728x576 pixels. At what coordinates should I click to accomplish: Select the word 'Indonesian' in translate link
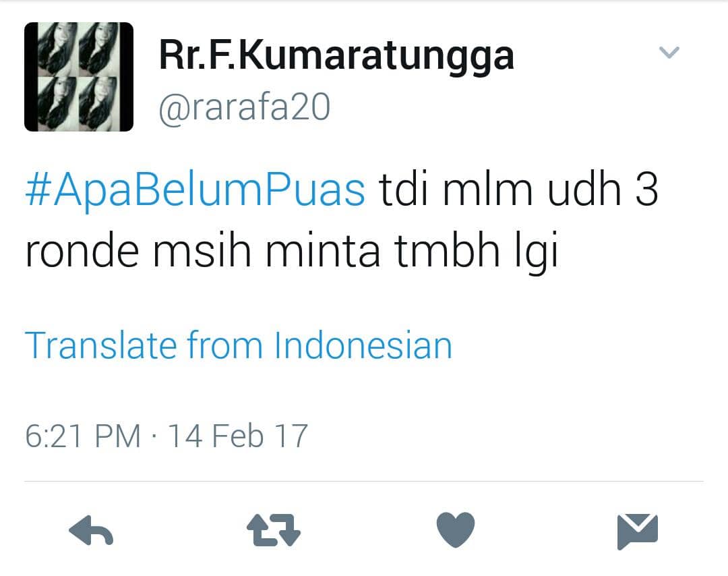[363, 345]
